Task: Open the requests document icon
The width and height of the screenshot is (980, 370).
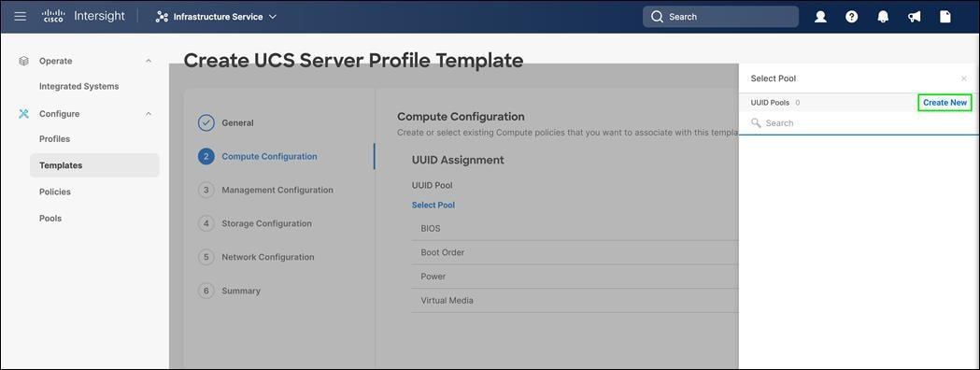Action: 945,17
